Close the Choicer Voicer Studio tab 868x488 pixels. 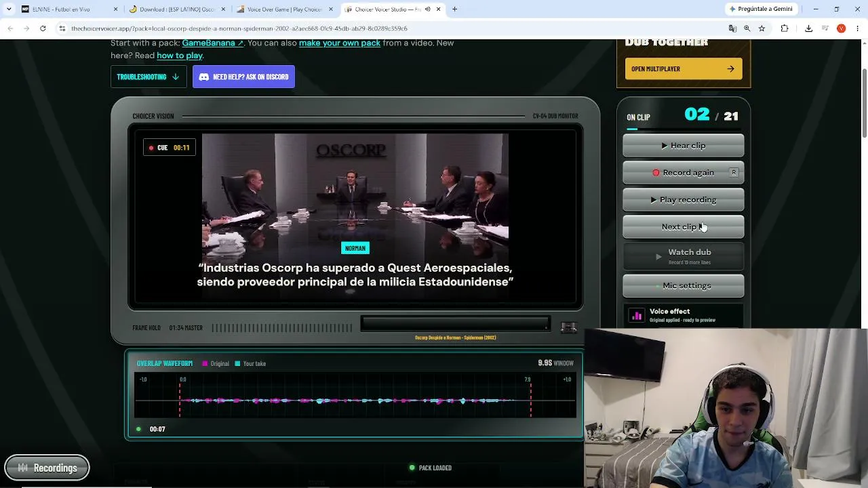coord(438,9)
